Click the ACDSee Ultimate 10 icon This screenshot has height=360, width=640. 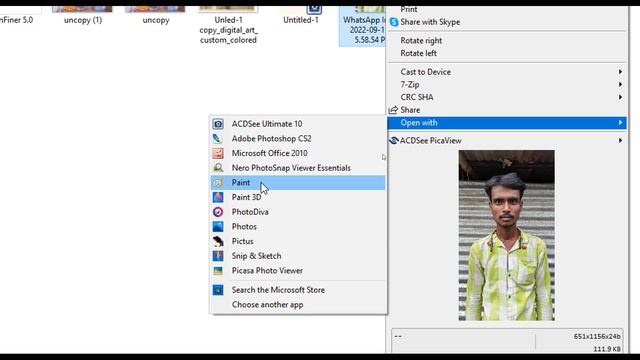click(218, 124)
